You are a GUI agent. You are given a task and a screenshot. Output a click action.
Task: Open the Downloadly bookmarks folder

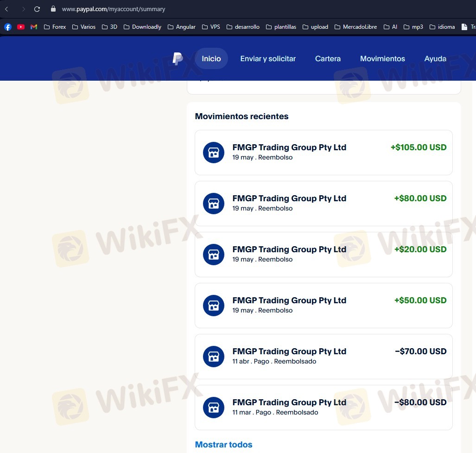click(142, 27)
